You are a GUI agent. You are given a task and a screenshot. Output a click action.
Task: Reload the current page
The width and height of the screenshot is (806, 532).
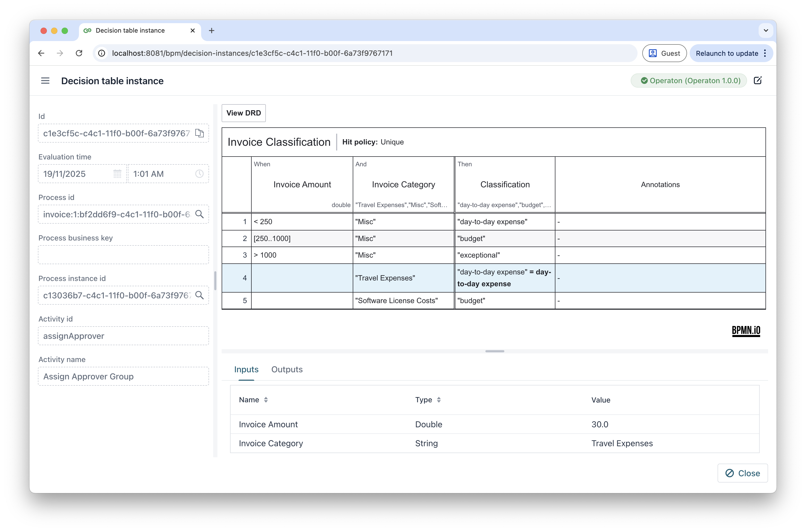point(79,53)
